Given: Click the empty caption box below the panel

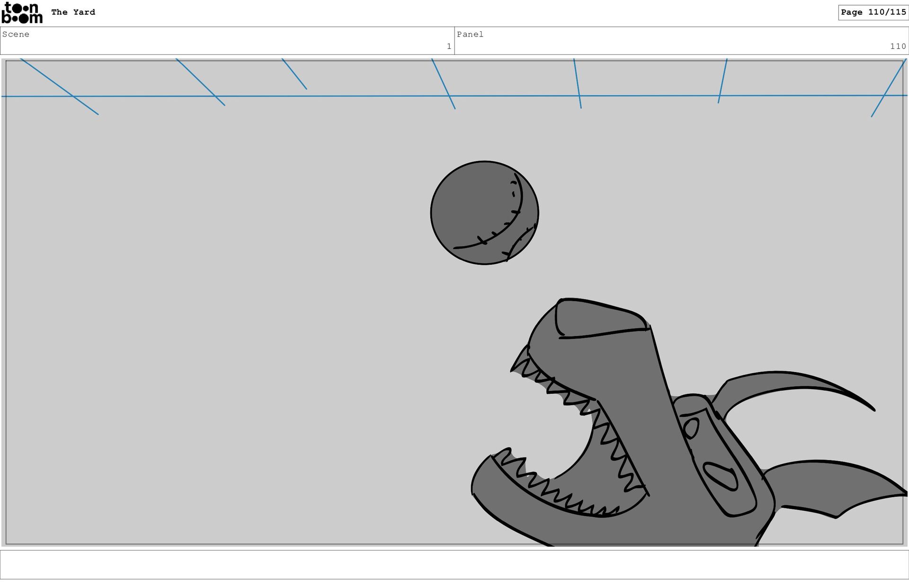Looking at the screenshot, I should pos(454,564).
